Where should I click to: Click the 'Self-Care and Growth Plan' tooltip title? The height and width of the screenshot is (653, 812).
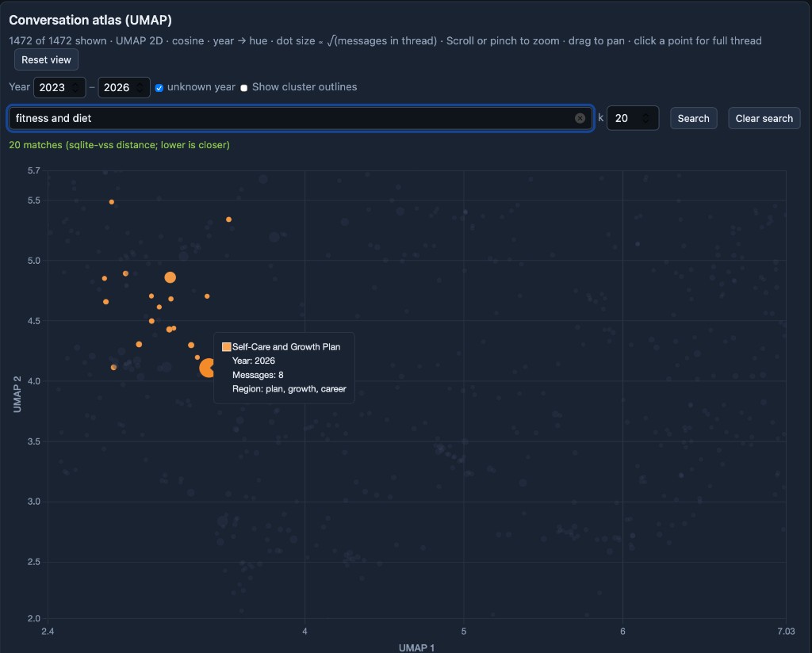(285, 347)
